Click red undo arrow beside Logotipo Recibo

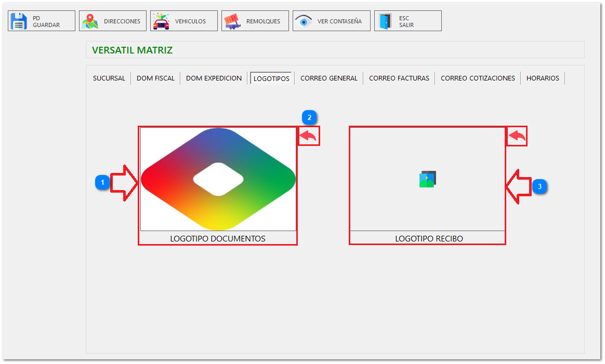(x=517, y=137)
